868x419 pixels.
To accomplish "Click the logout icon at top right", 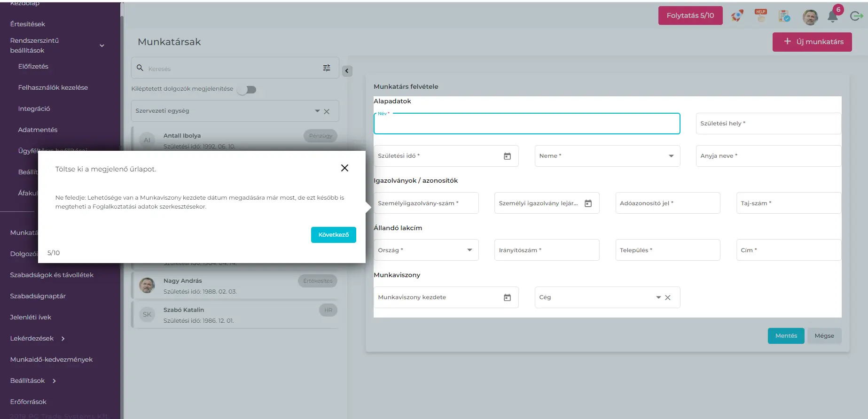I will pyautogui.click(x=856, y=16).
